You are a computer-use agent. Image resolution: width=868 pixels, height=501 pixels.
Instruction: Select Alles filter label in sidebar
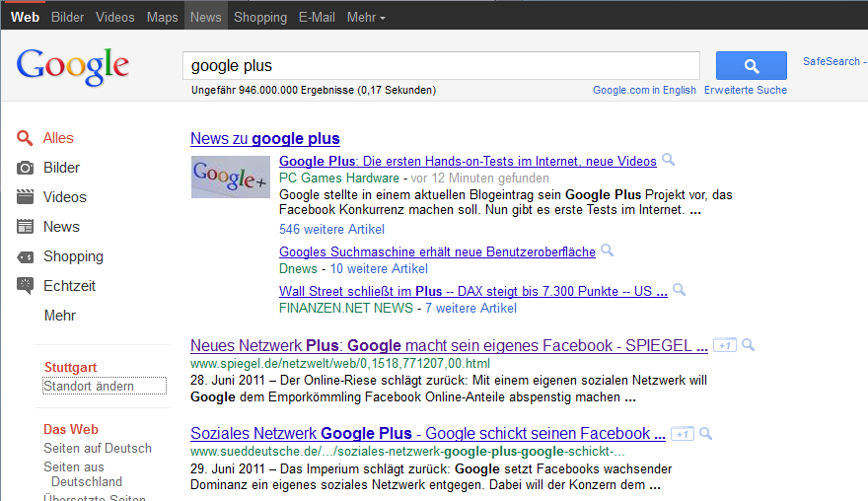pyautogui.click(x=58, y=138)
